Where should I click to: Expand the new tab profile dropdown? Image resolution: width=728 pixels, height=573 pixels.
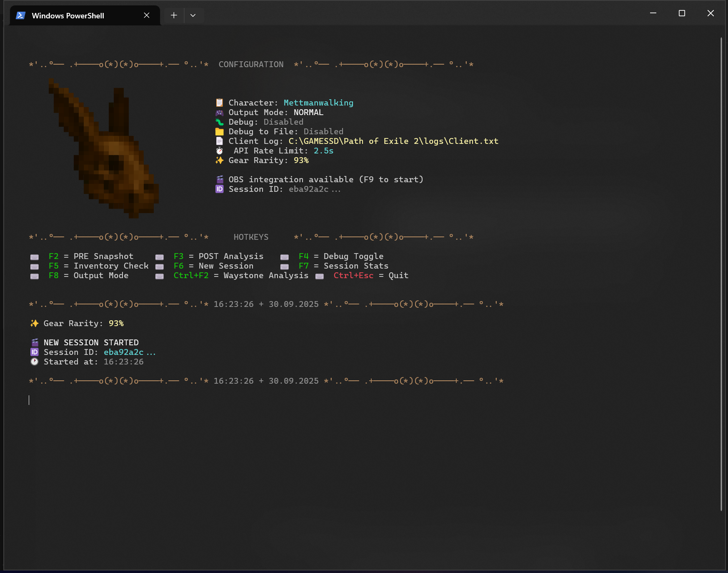193,15
